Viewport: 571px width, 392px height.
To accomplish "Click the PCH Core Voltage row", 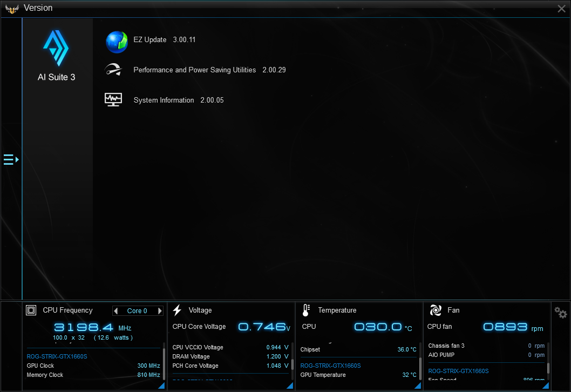I will 230,366.
